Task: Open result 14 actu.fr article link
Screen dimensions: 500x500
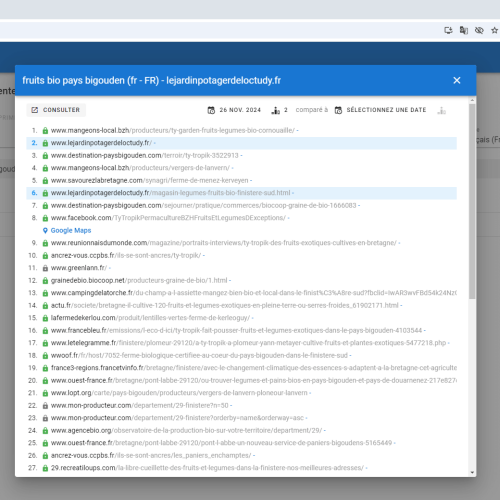Action: (x=225, y=305)
